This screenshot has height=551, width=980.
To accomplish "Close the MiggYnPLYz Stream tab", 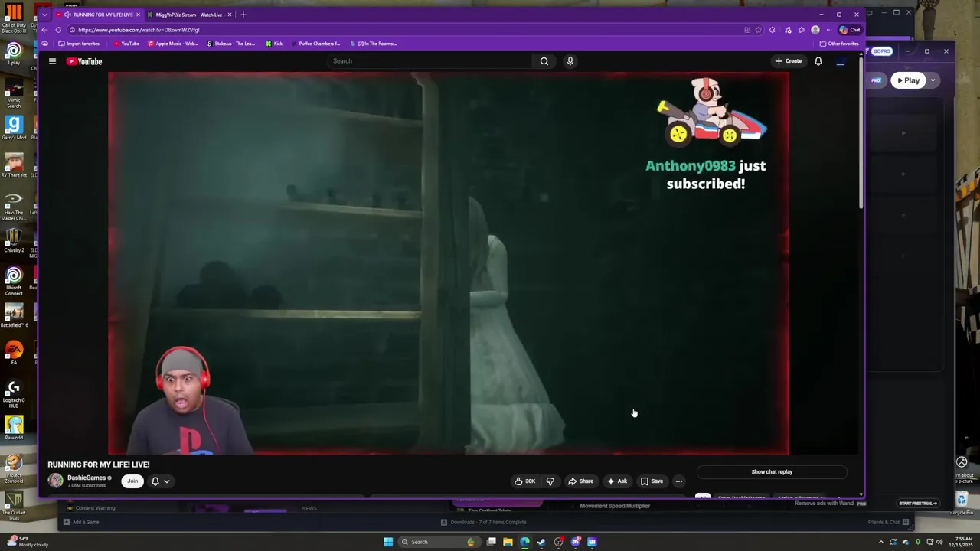I will pos(229,15).
